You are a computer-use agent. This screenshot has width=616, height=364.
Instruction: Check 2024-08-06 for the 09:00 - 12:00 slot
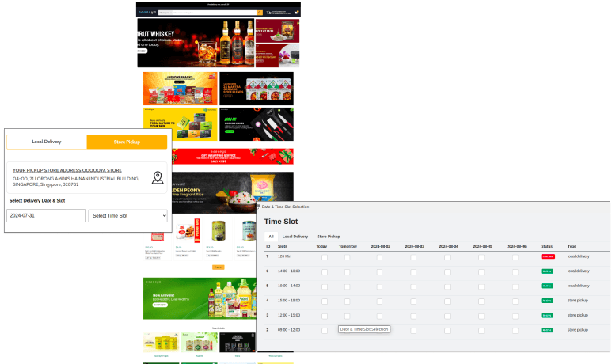coord(515,331)
